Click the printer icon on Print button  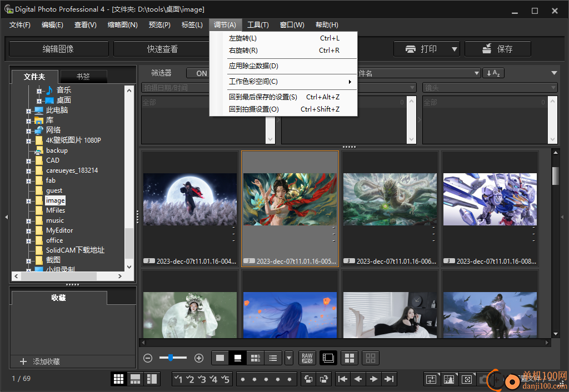coord(411,49)
